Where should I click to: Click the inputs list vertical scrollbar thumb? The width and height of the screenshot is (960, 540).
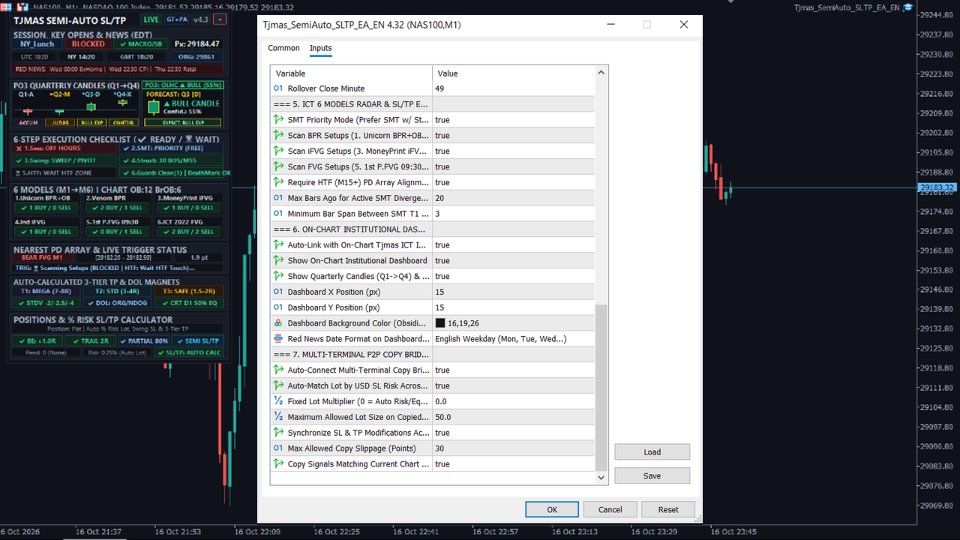coord(601,387)
